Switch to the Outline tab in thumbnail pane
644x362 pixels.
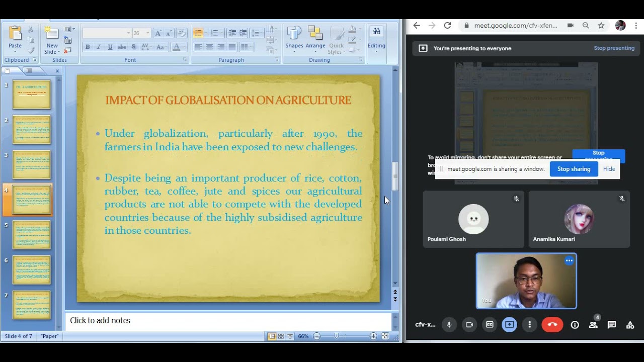tap(29, 71)
